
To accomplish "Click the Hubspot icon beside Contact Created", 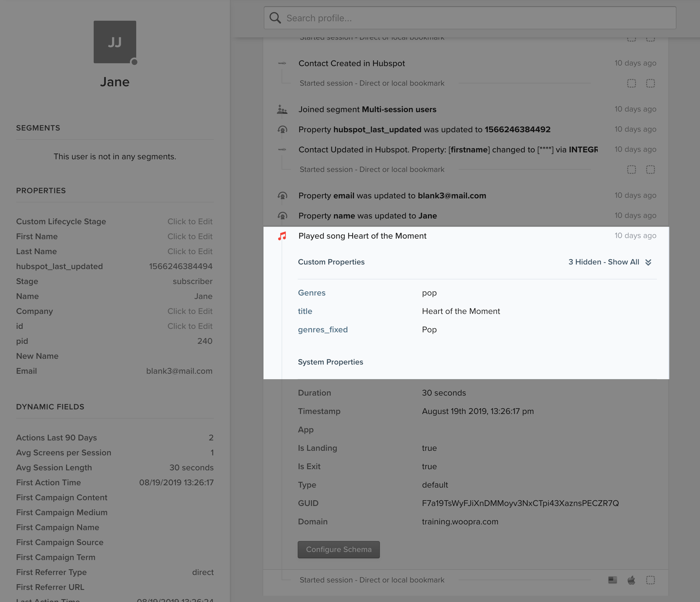I will 282,63.
